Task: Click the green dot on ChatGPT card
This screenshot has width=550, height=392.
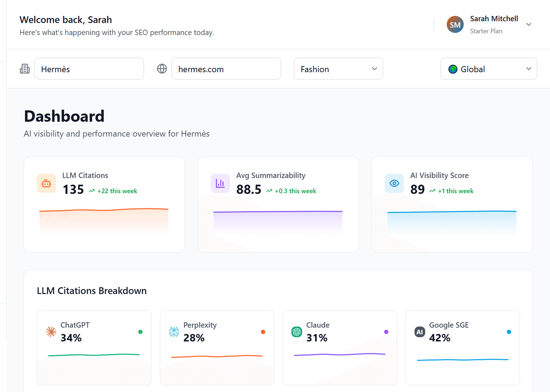Action: (x=140, y=332)
